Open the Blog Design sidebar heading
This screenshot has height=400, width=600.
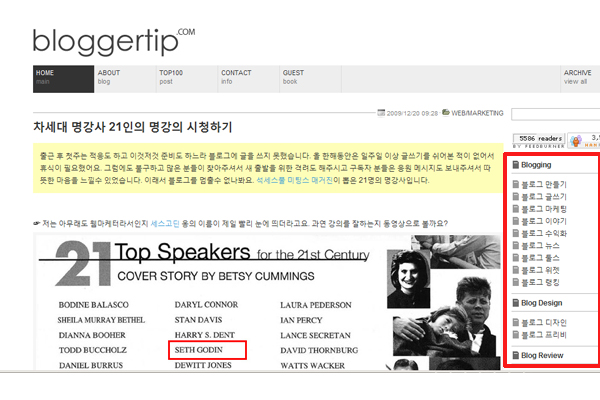pos(541,303)
